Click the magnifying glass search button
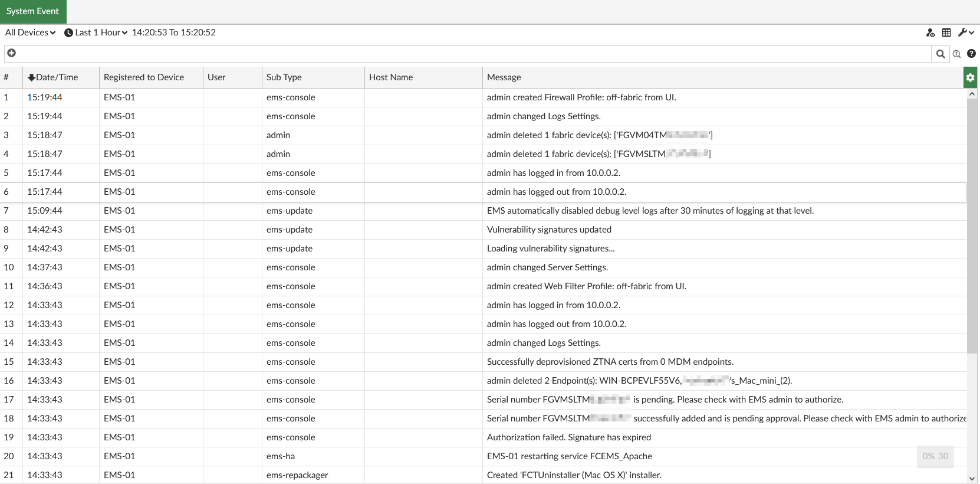The width and height of the screenshot is (980, 484). point(940,54)
